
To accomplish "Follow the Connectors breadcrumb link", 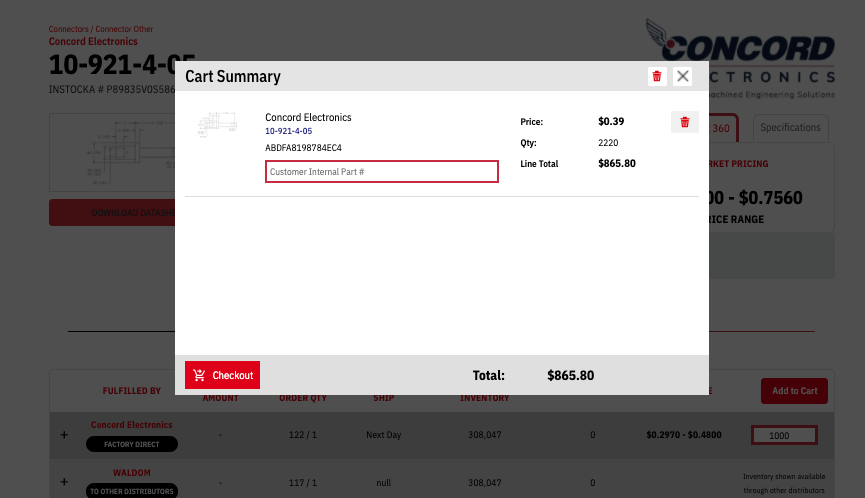I will [x=68, y=29].
